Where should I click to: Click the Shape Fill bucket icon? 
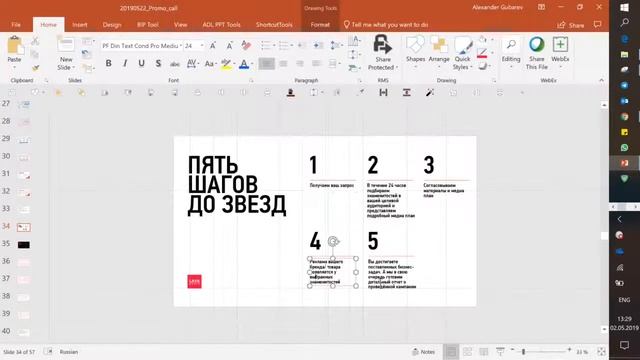click(x=482, y=40)
